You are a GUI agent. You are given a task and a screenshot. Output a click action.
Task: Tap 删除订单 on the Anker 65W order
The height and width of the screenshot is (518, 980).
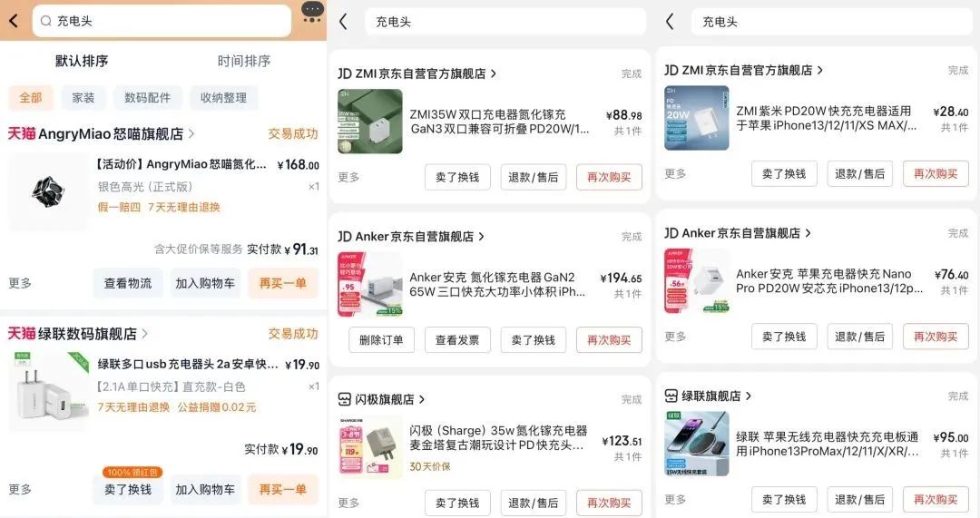(x=381, y=340)
